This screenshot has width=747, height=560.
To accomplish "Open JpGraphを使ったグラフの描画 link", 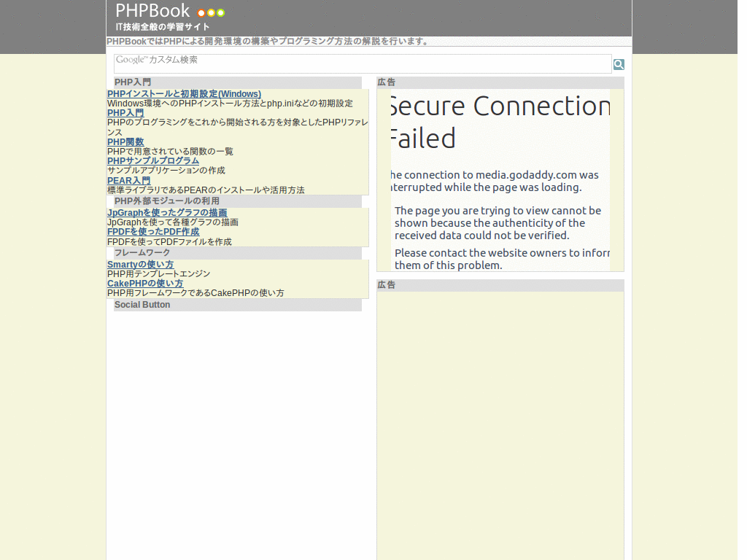I will [167, 212].
